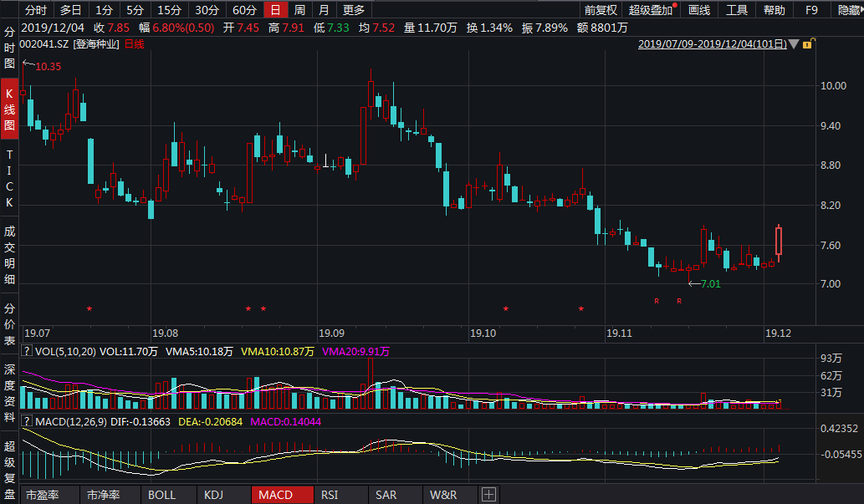Select the MACD indicator tab
The image size is (864, 504).
coord(282,495)
